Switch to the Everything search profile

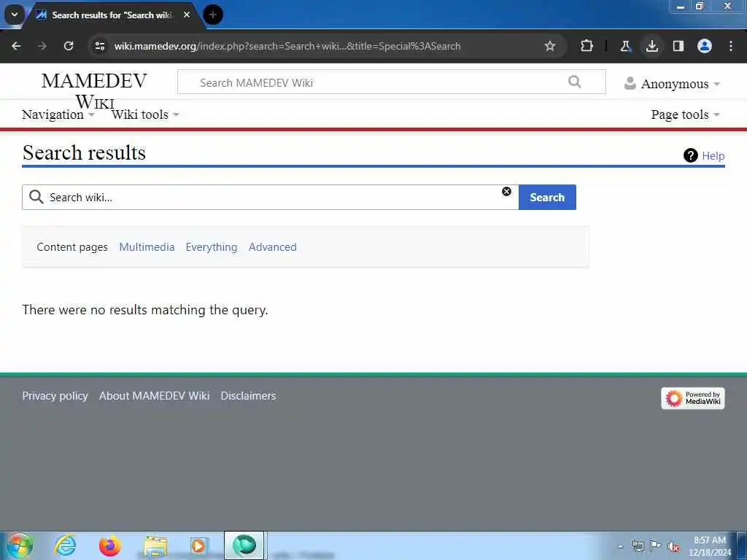[x=212, y=246]
